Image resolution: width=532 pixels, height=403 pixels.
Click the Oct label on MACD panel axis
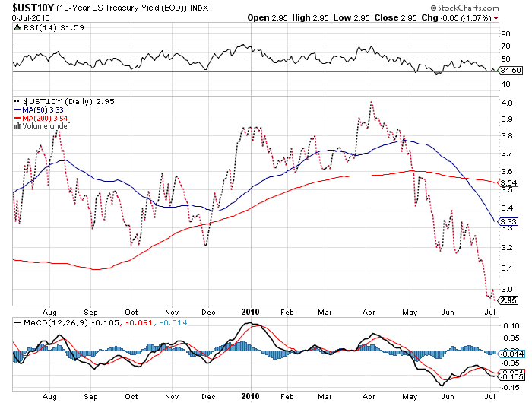(132, 395)
